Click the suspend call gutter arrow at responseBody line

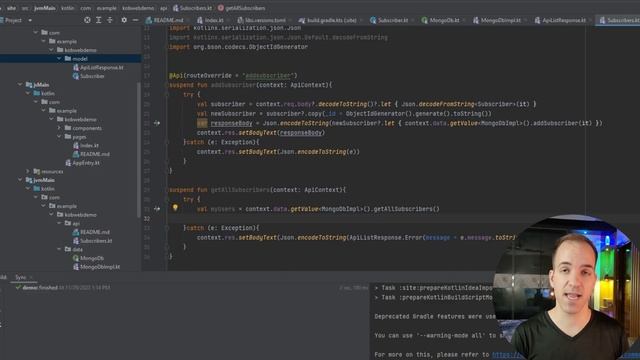pos(157,123)
